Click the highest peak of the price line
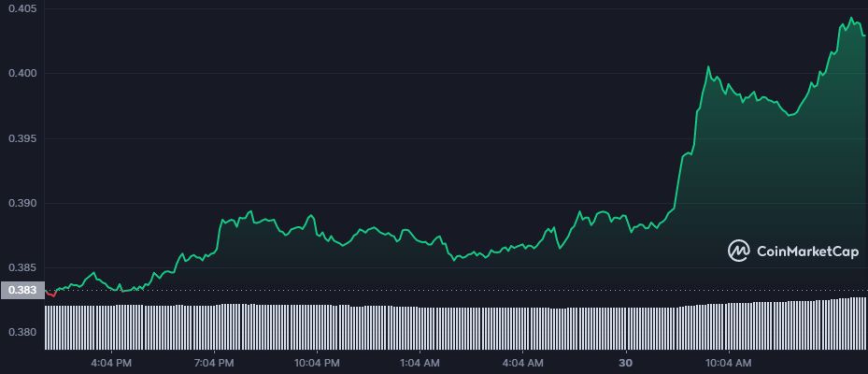 (851, 18)
